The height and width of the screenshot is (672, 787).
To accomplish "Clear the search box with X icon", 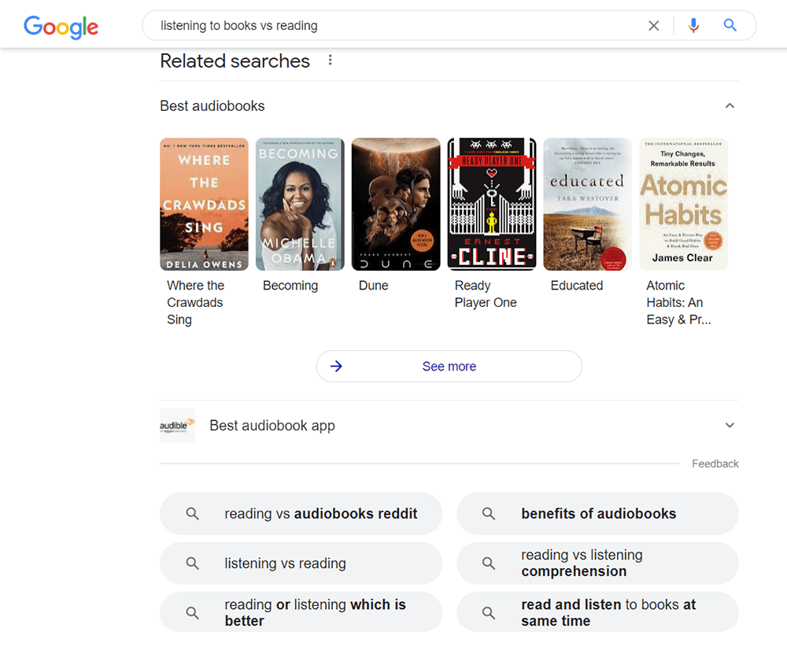I will (x=653, y=26).
